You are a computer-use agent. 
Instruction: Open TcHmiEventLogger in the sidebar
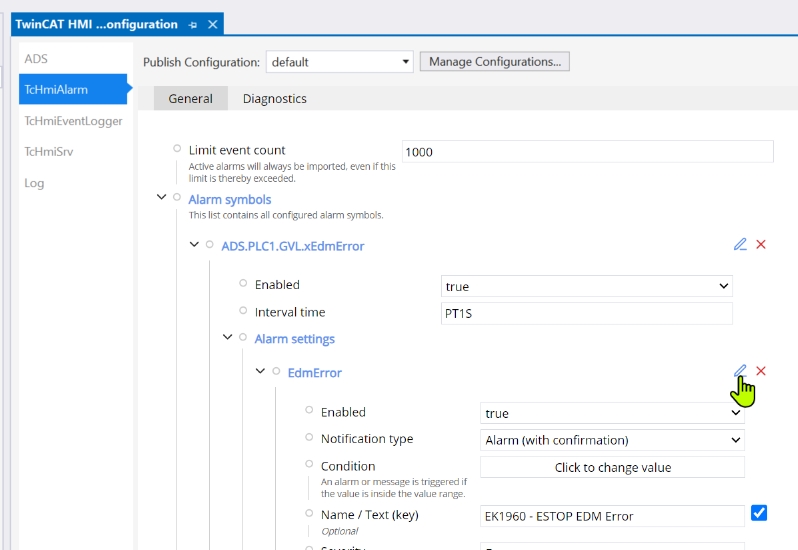tap(73, 121)
